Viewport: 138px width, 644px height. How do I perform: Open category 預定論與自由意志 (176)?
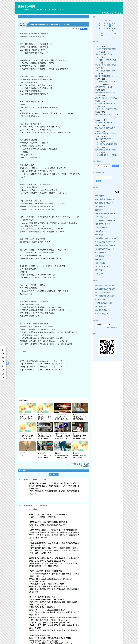point(104,224)
